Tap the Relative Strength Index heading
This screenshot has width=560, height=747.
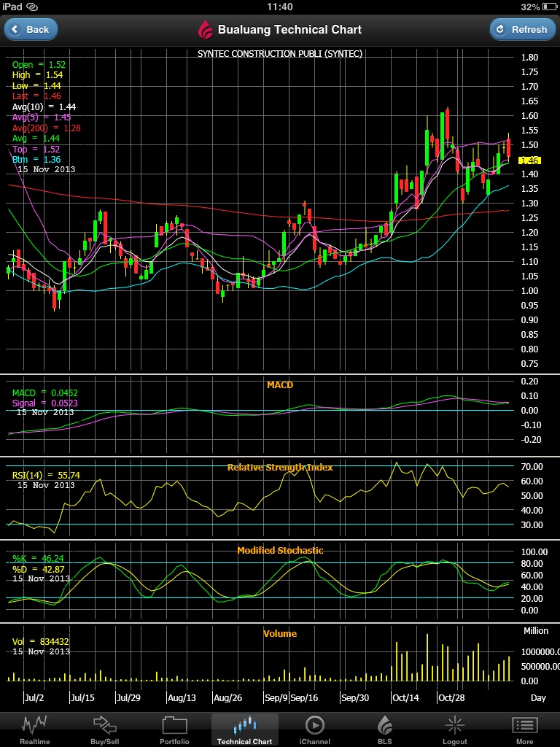(x=280, y=468)
